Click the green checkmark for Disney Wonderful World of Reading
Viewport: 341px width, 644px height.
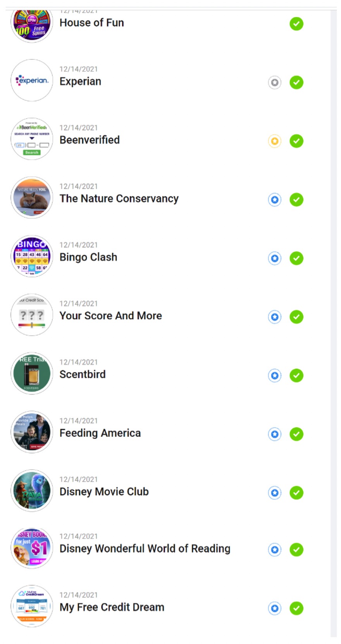(296, 550)
